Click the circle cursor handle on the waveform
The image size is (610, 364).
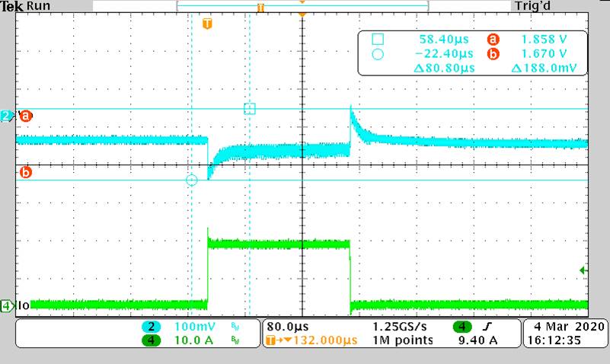[192, 180]
